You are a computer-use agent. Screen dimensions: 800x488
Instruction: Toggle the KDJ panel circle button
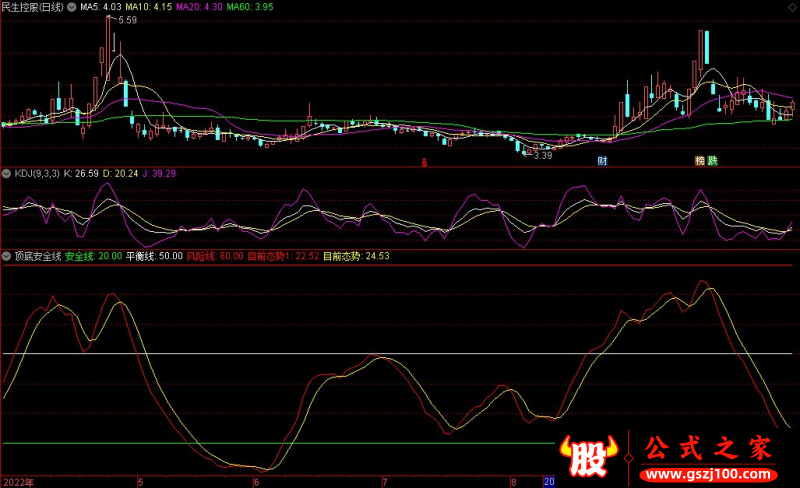tap(6, 174)
